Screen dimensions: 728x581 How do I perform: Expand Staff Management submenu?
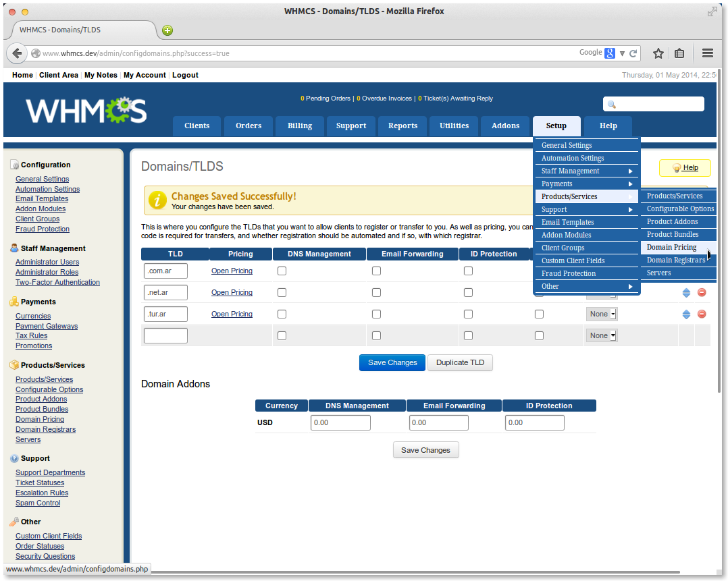coord(588,171)
